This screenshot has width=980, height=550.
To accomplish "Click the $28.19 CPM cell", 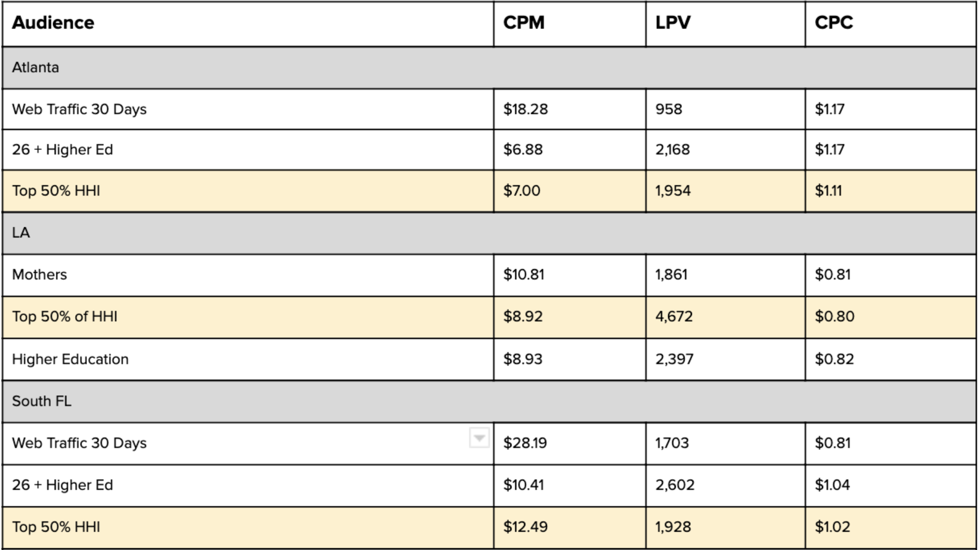I will [x=525, y=444].
